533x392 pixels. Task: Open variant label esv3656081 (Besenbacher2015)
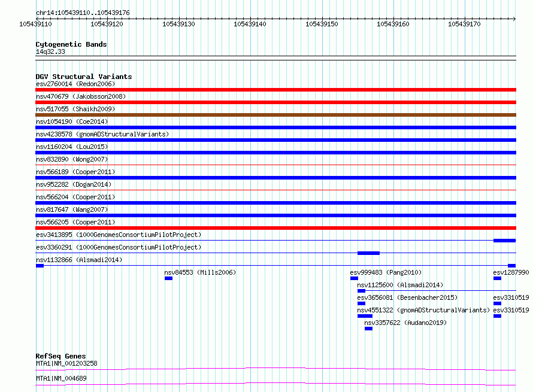[x=407, y=297]
